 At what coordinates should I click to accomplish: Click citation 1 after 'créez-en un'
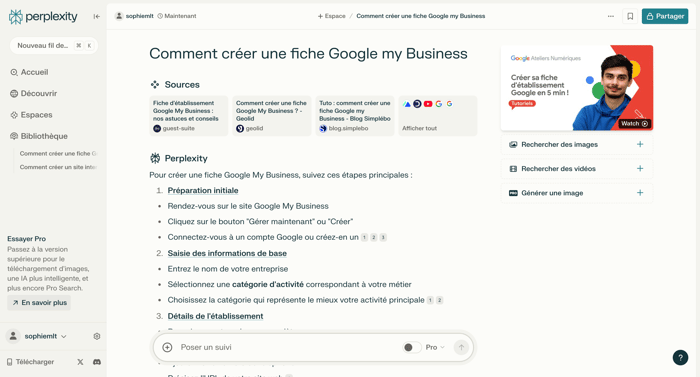coord(364,237)
